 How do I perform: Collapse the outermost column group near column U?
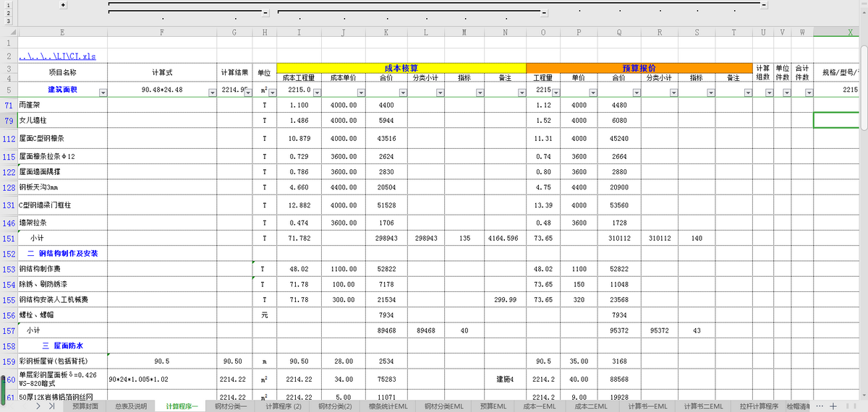(765, 4)
